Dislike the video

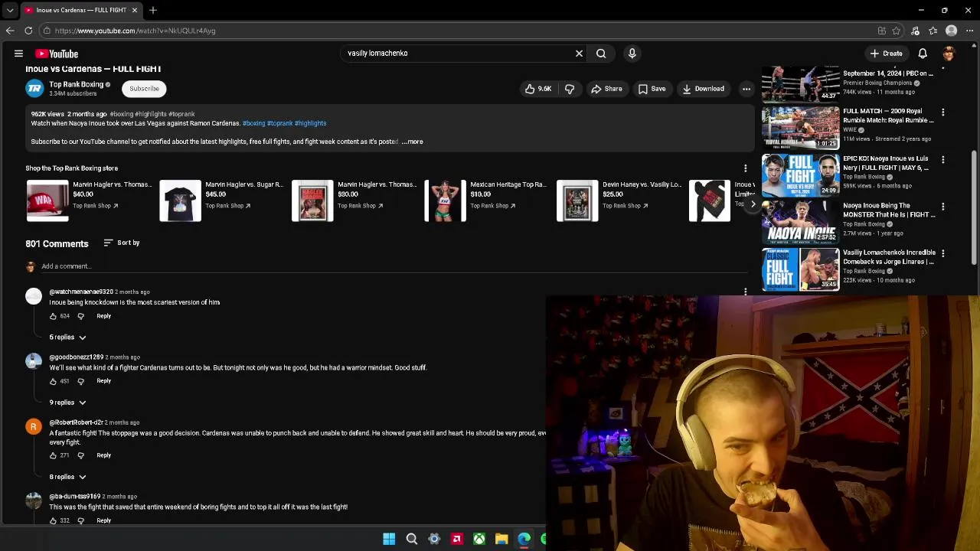tap(570, 89)
